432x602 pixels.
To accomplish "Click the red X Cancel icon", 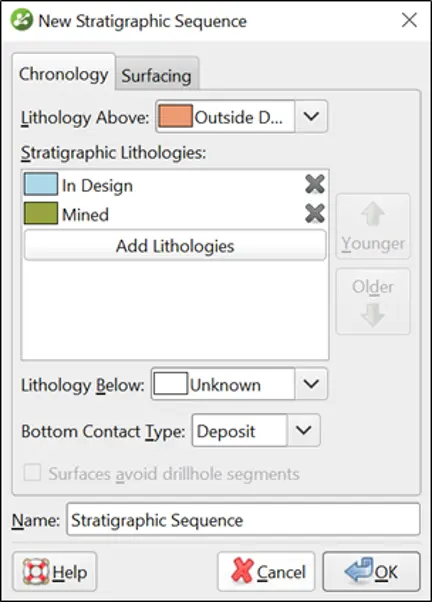I will click(x=242, y=571).
